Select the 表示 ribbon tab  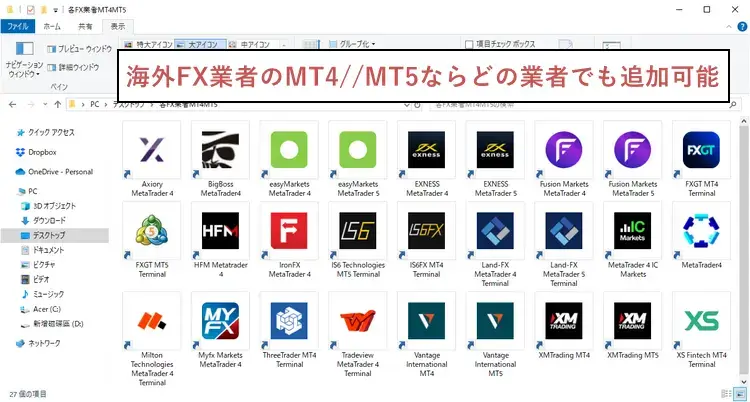coord(118,27)
